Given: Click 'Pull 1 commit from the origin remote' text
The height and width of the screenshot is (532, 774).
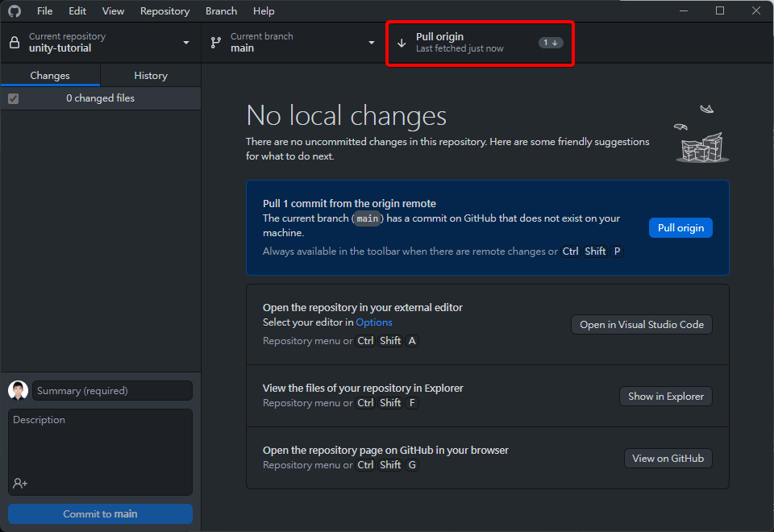Looking at the screenshot, I should [349, 203].
